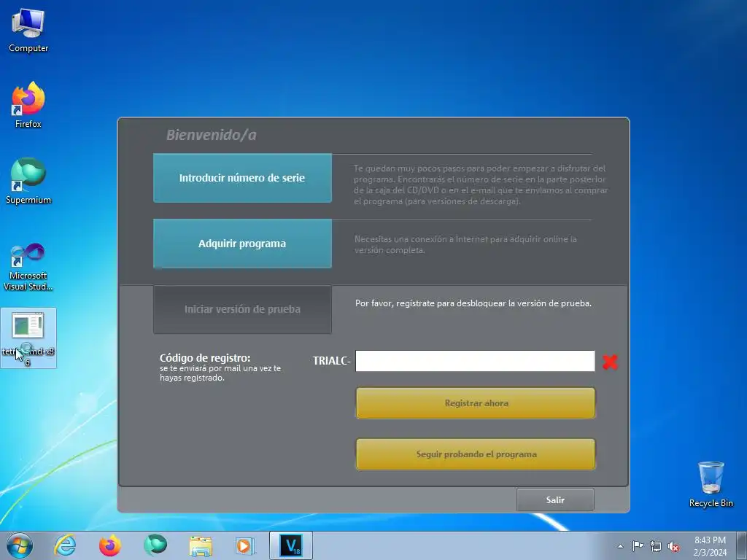
Task: Click the Show desktop strip
Action: 742,545
